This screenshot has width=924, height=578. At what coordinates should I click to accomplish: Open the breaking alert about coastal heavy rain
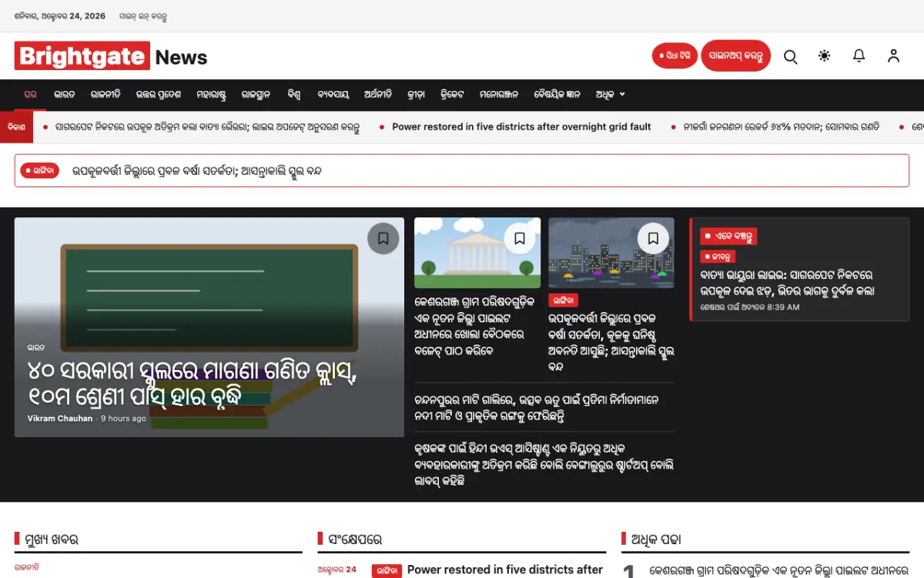pos(196,171)
